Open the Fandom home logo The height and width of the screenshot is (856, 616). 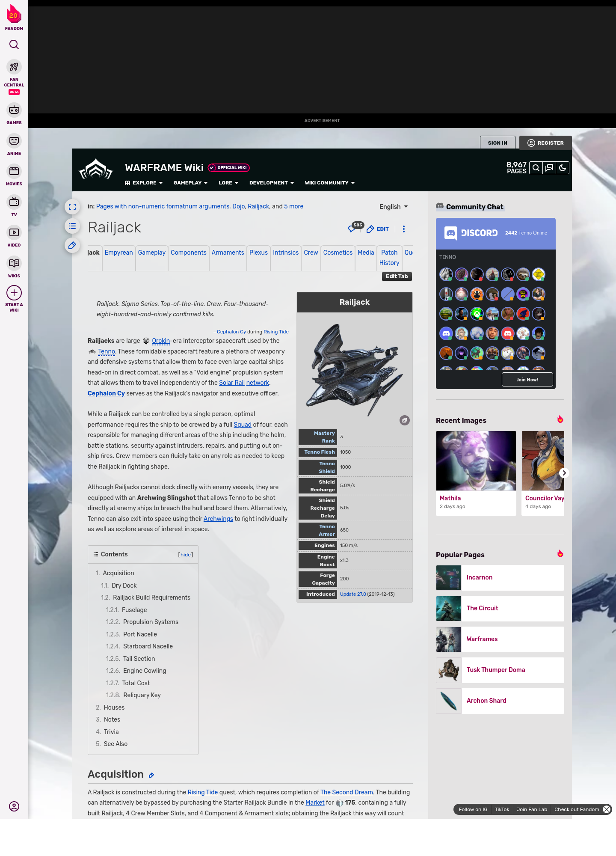coord(14,17)
